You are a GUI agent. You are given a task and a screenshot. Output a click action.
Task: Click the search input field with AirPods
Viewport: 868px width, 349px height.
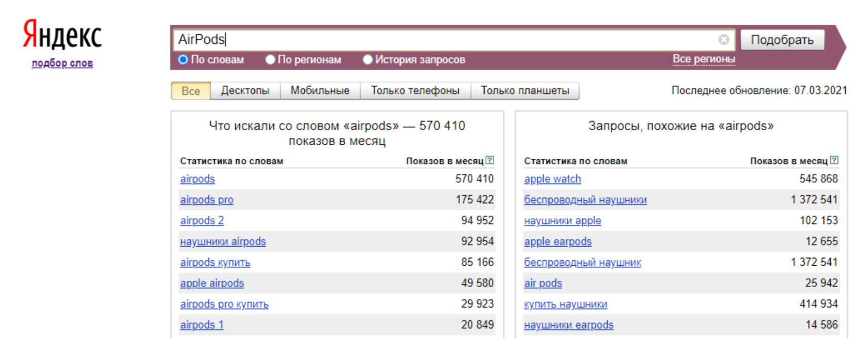click(444, 40)
